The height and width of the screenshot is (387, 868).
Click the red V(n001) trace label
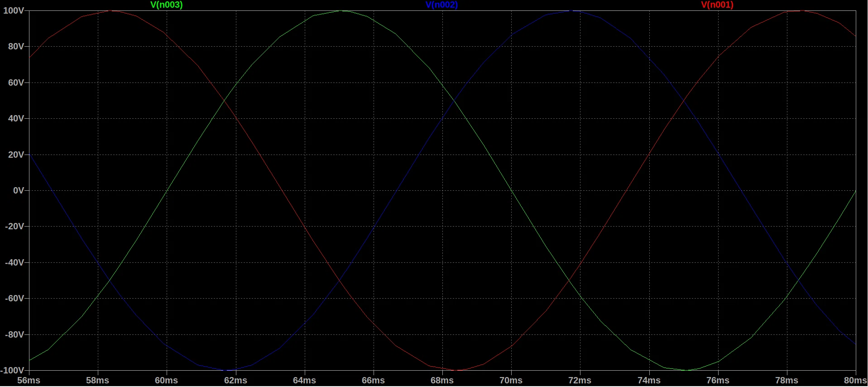tap(717, 5)
